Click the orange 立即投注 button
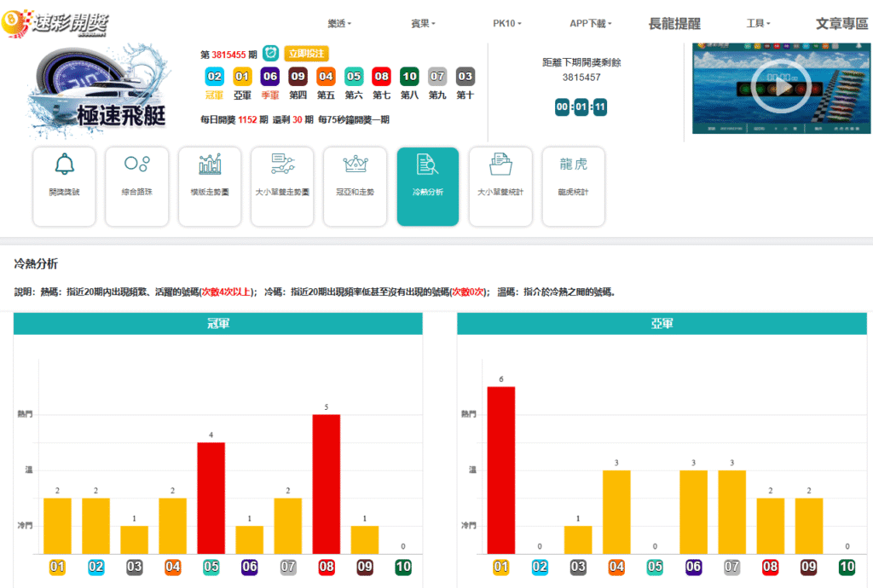Image resolution: width=873 pixels, height=588 pixels. click(306, 54)
